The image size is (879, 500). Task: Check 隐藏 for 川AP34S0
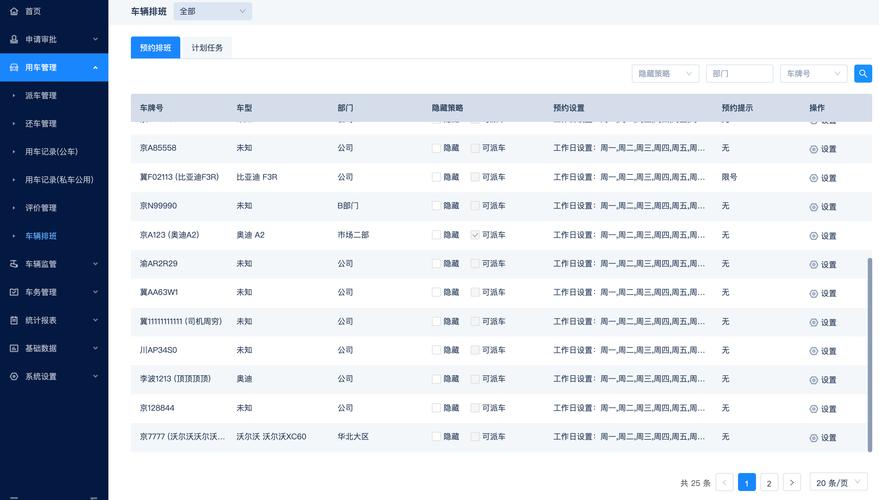436,350
